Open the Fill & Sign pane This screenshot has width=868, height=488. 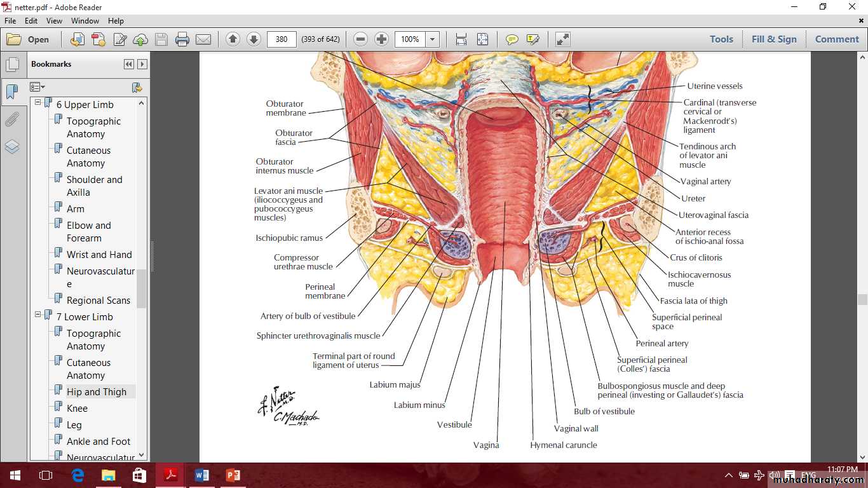coord(773,39)
